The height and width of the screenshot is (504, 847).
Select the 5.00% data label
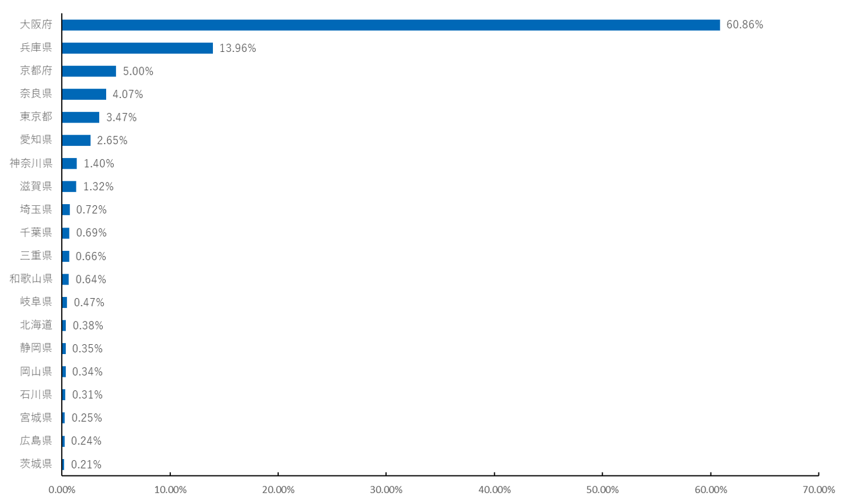click(138, 71)
